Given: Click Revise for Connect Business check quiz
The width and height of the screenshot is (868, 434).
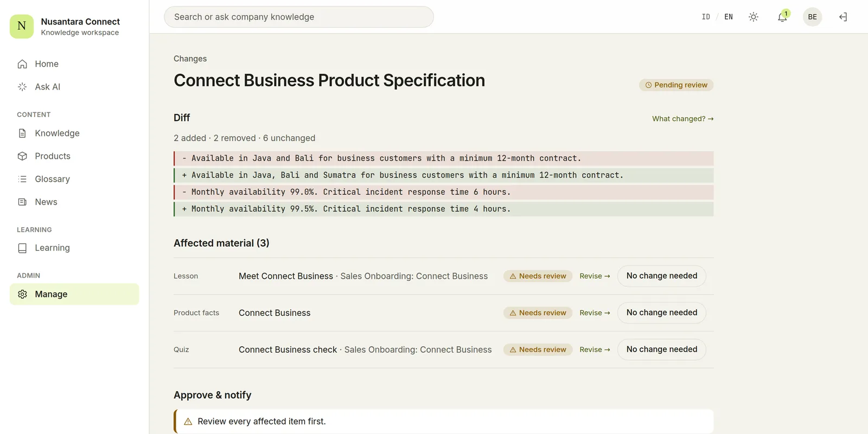Looking at the screenshot, I should click(595, 350).
